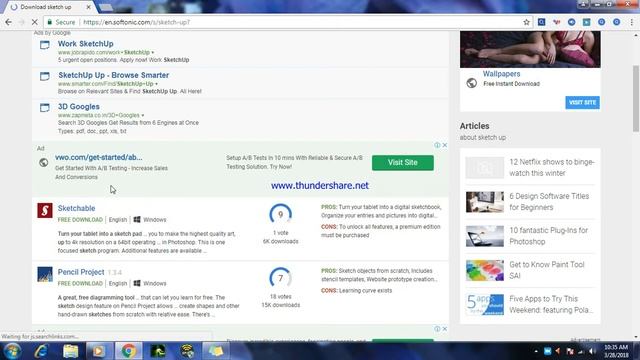Image resolution: width=640 pixels, height=360 pixels.
Task: Click the page icon beside Work SketchUp
Action: tap(44, 44)
